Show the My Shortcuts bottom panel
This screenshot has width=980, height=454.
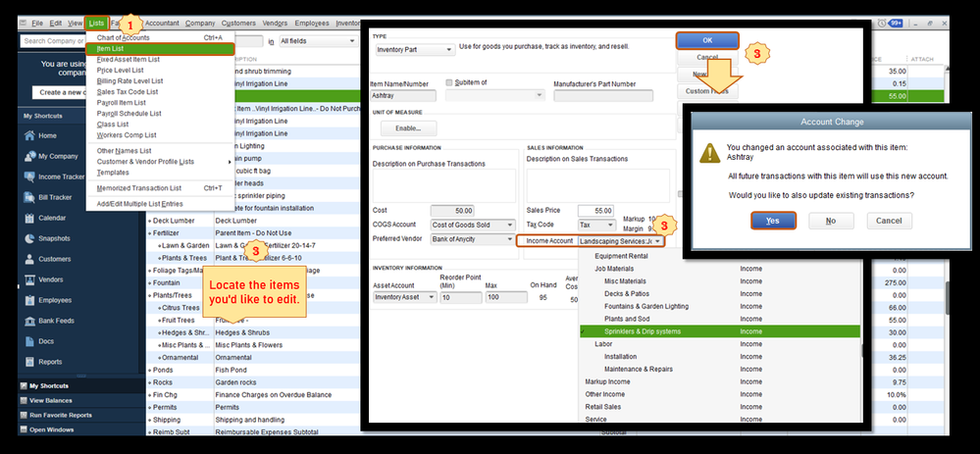(x=48, y=386)
